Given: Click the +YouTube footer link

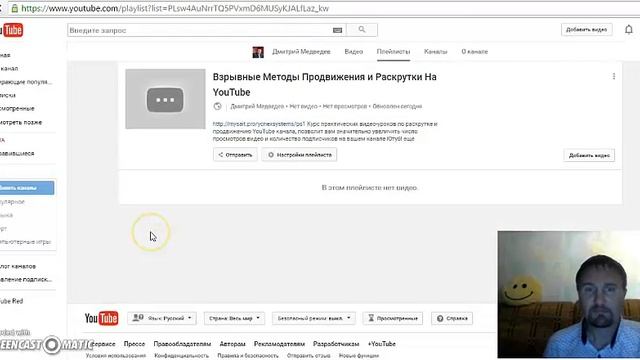Looking at the screenshot, I should pos(382,344).
